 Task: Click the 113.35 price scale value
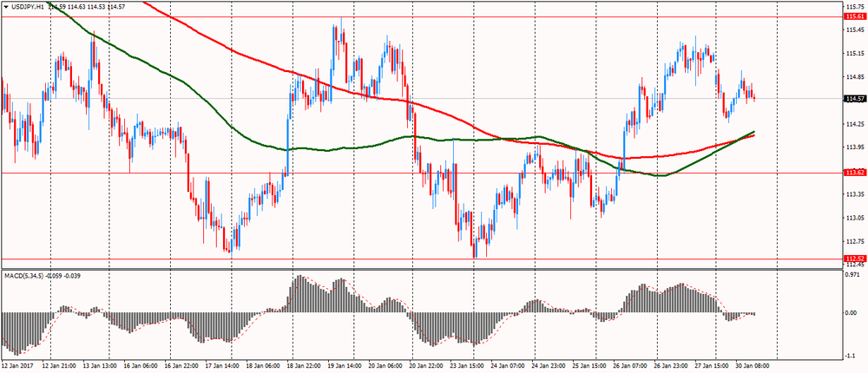(854, 194)
